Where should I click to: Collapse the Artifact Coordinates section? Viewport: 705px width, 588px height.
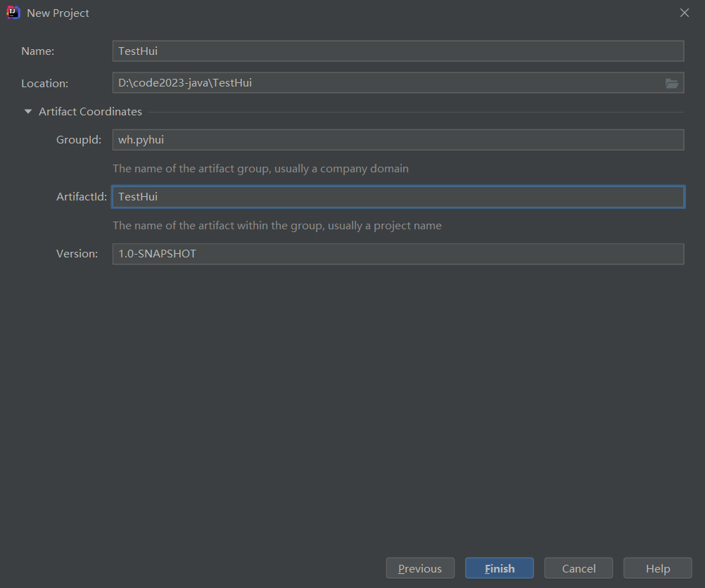pos(28,112)
